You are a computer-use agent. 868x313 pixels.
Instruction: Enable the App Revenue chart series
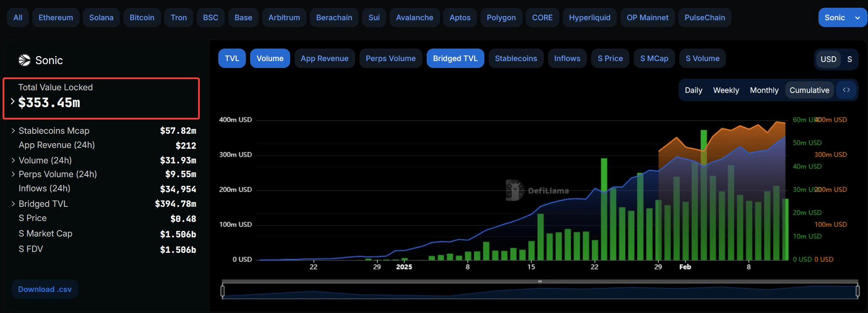[325, 58]
